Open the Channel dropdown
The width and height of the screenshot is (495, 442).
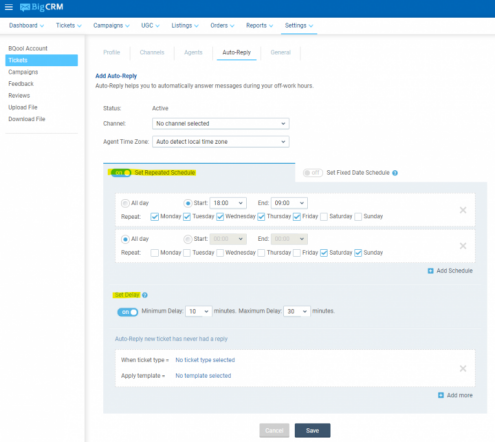click(221, 124)
